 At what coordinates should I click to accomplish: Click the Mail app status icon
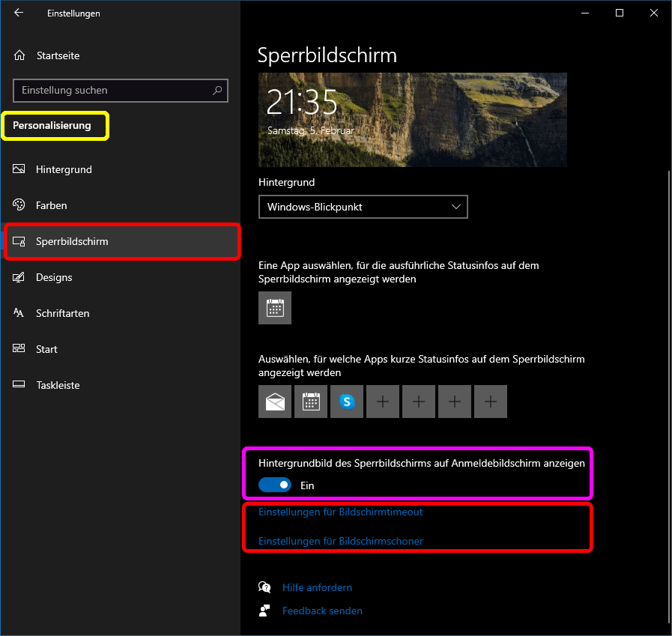(x=275, y=402)
